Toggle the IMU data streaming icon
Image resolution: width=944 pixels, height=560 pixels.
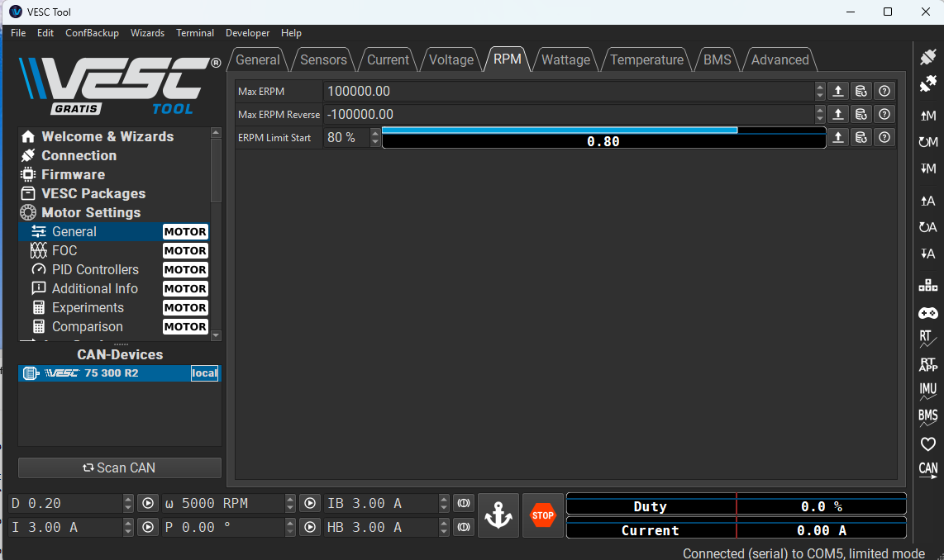(928, 391)
